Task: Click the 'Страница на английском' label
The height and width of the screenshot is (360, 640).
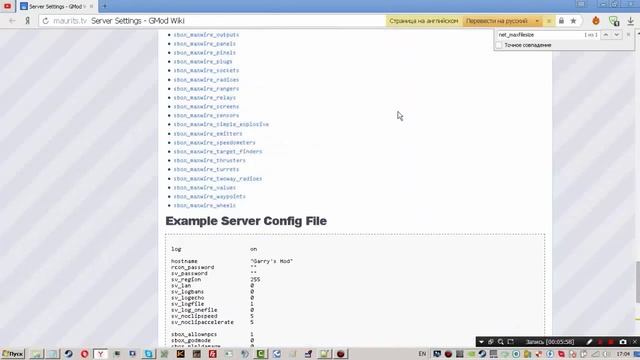Action: tap(424, 21)
